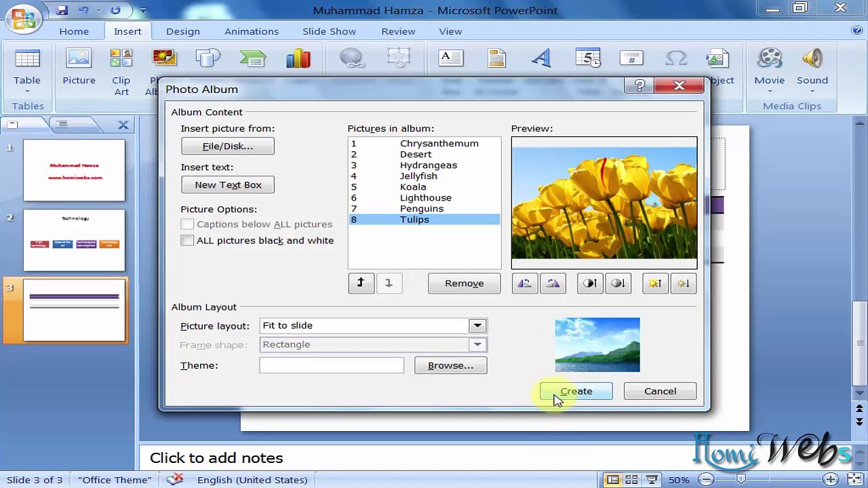Rotate the picture left (counterclockwise)

[524, 283]
